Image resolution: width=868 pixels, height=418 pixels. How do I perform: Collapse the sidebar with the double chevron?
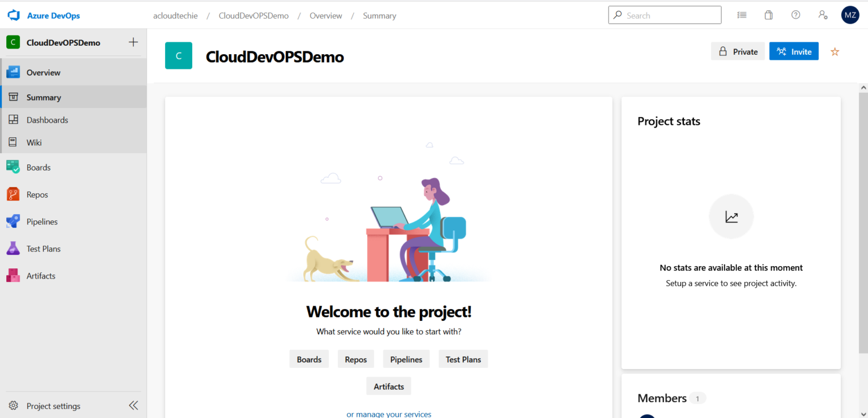133,405
